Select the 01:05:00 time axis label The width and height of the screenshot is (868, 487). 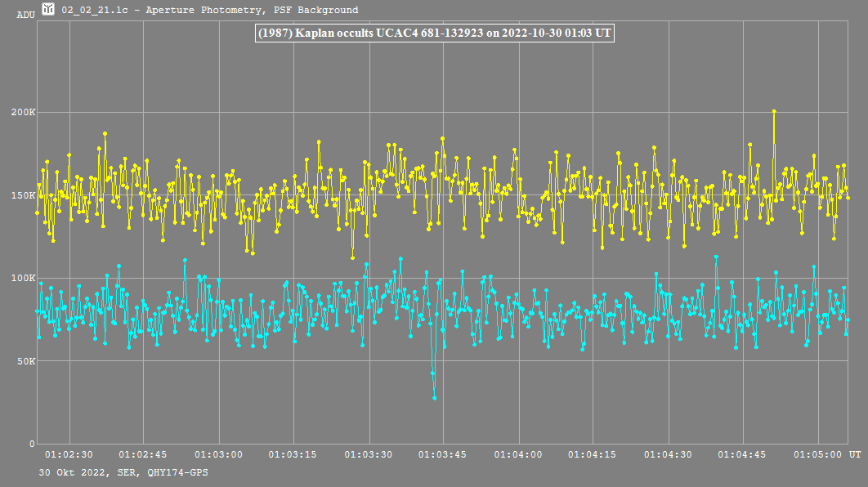(x=818, y=454)
